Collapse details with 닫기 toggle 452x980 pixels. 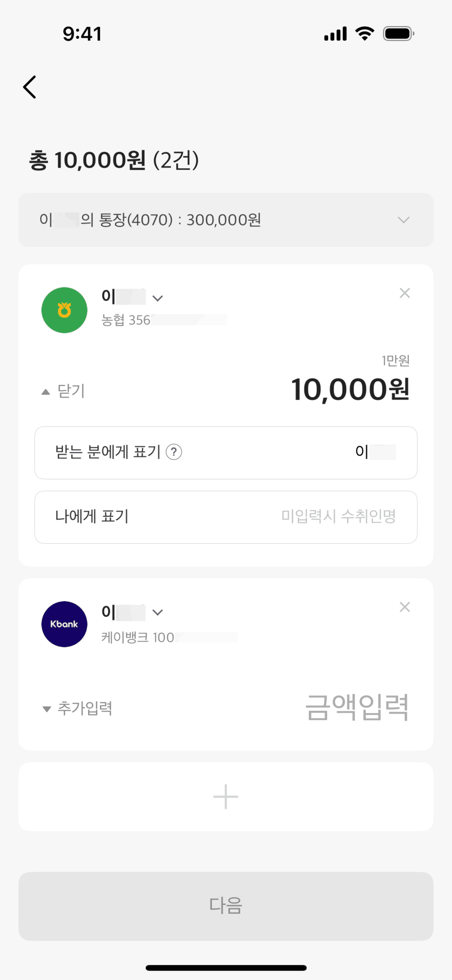tap(64, 391)
